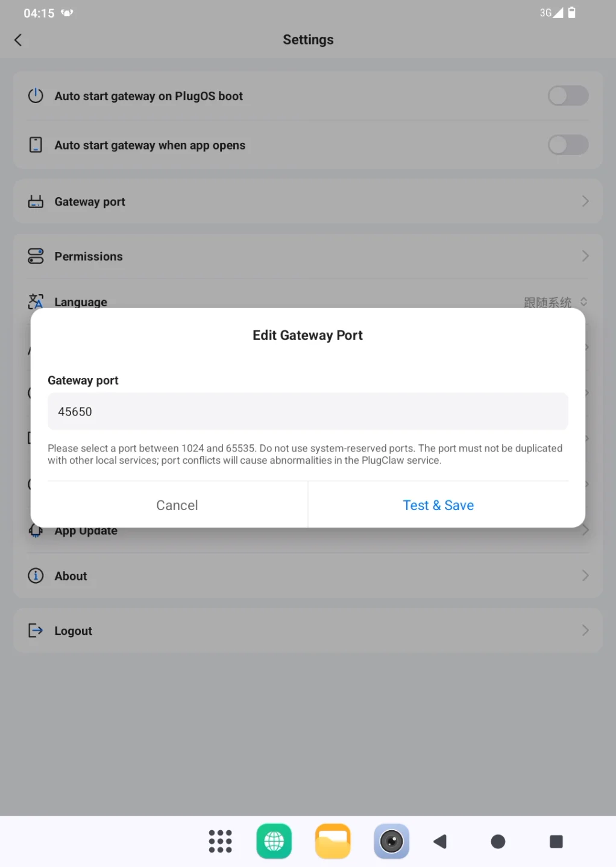Open the yellow file manager app
The image size is (616, 867).
click(333, 841)
